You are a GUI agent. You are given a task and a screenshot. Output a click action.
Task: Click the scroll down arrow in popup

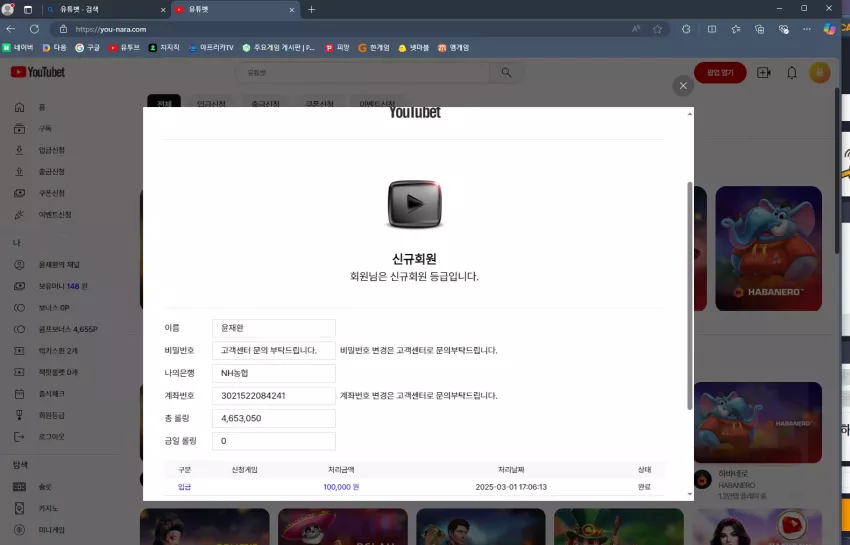coord(690,494)
